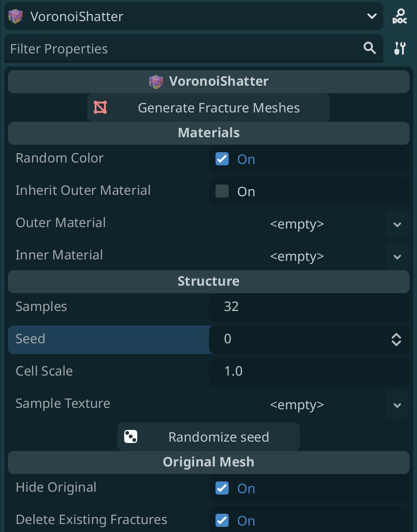Viewport: 417px width, 532px height.
Task: Open the VoronoiShatter node selector chevron
Action: pos(372,16)
